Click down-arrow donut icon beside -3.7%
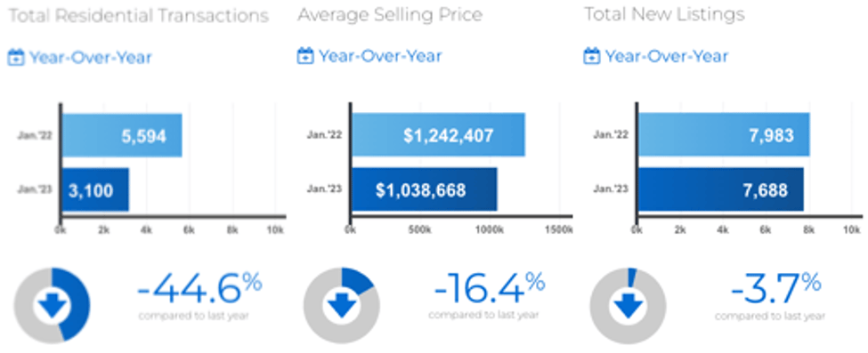This screenshot has width=868, height=353. pos(628,305)
